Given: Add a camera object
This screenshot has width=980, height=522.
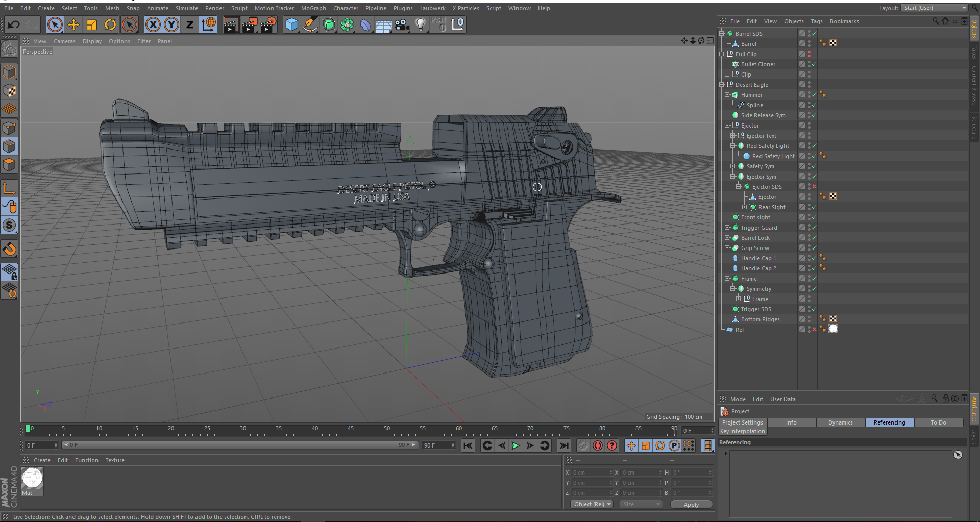Looking at the screenshot, I should [x=402, y=24].
